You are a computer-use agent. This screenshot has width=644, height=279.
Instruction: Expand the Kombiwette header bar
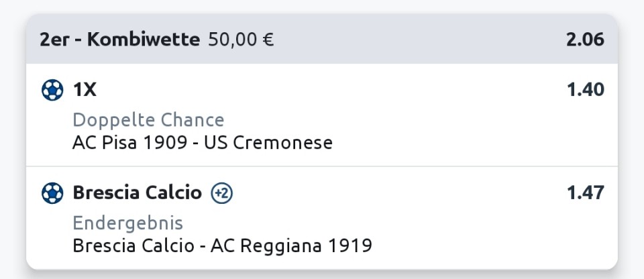pos(322,39)
